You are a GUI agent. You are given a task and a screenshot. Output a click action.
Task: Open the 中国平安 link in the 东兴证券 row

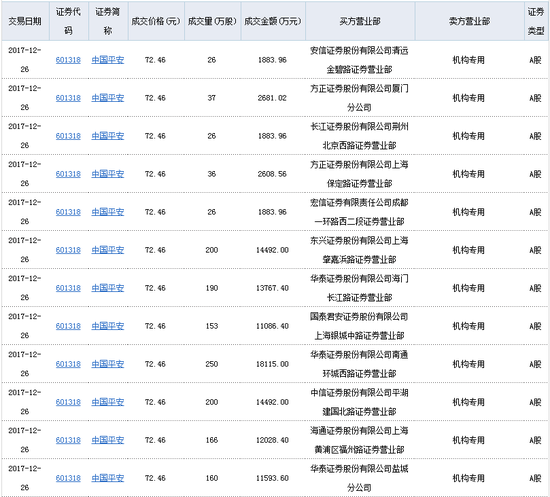108,250
